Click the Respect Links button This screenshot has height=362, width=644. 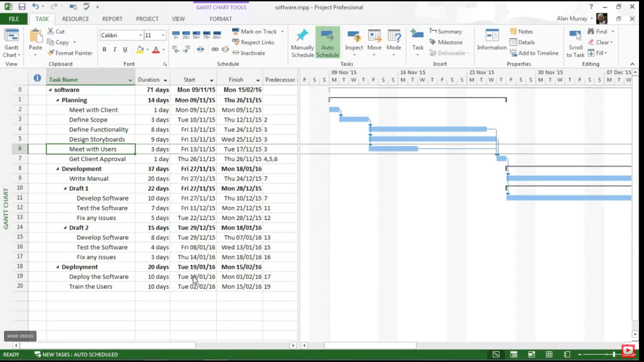(254, 42)
